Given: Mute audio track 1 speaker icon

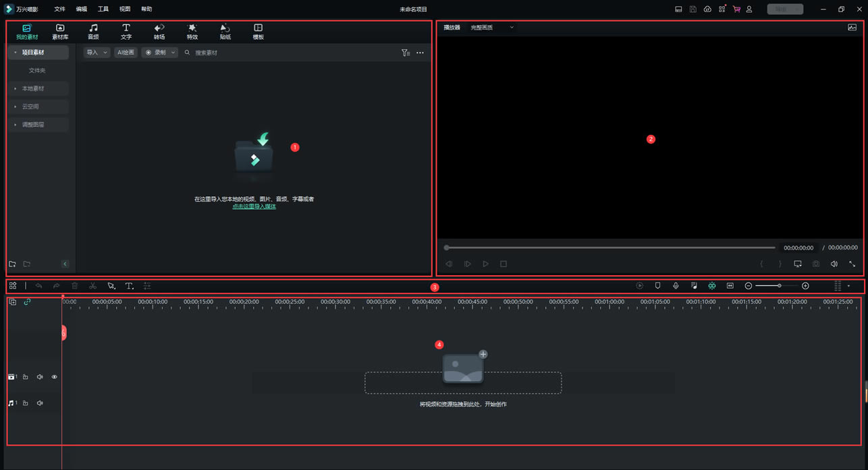Looking at the screenshot, I should pyautogui.click(x=40, y=403).
